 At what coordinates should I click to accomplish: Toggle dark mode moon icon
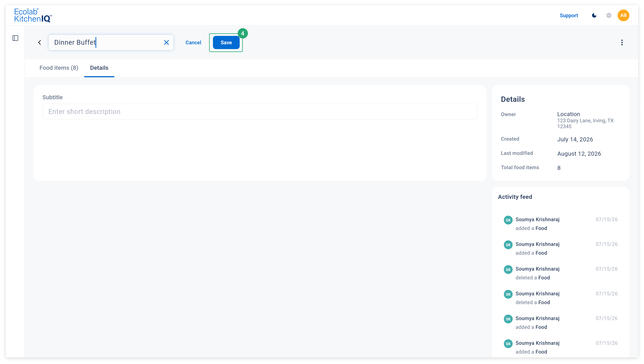pos(594,15)
